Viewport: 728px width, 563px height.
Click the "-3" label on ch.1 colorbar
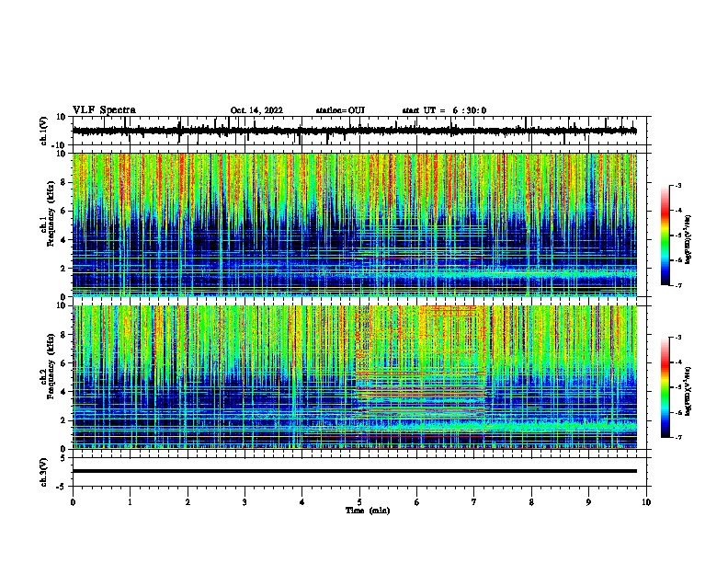677,185
